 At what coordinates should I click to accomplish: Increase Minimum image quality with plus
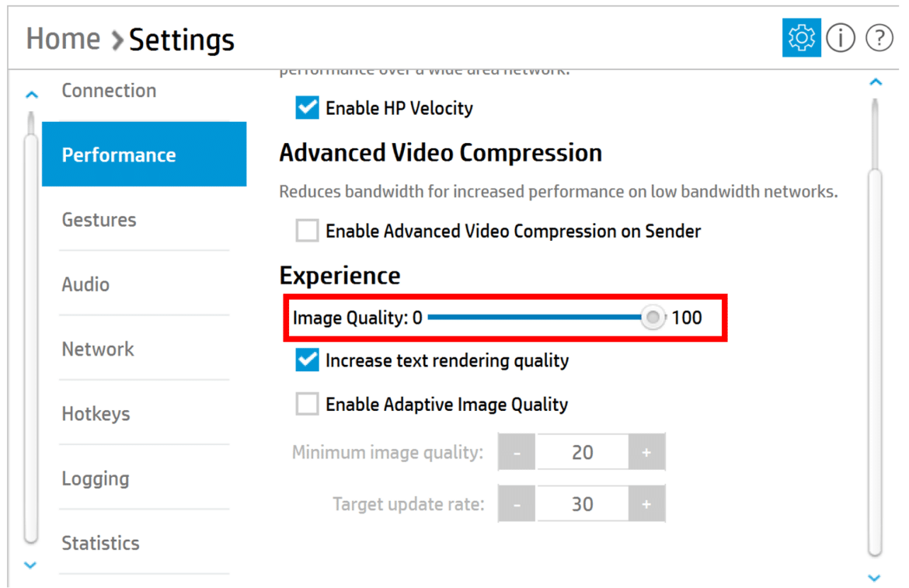646,452
